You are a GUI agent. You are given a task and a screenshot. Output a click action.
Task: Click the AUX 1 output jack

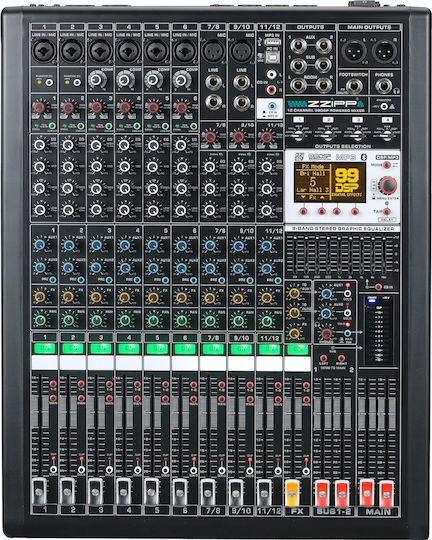click(x=298, y=46)
